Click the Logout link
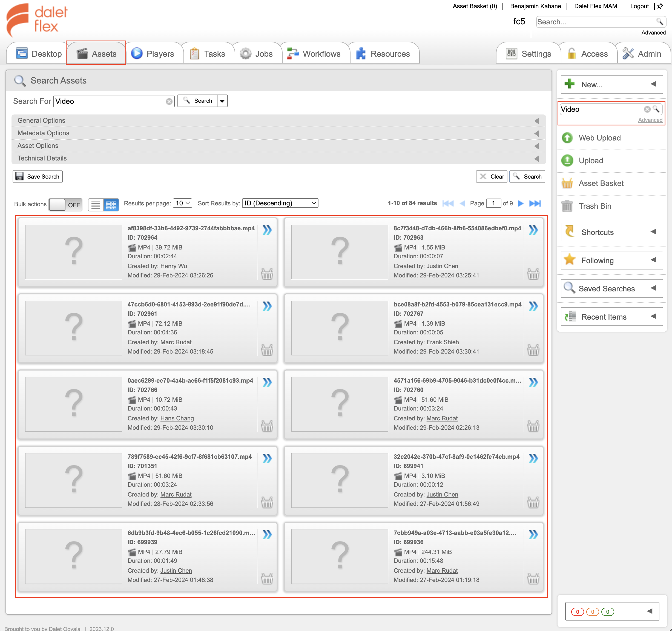672x631 pixels. [x=639, y=6]
